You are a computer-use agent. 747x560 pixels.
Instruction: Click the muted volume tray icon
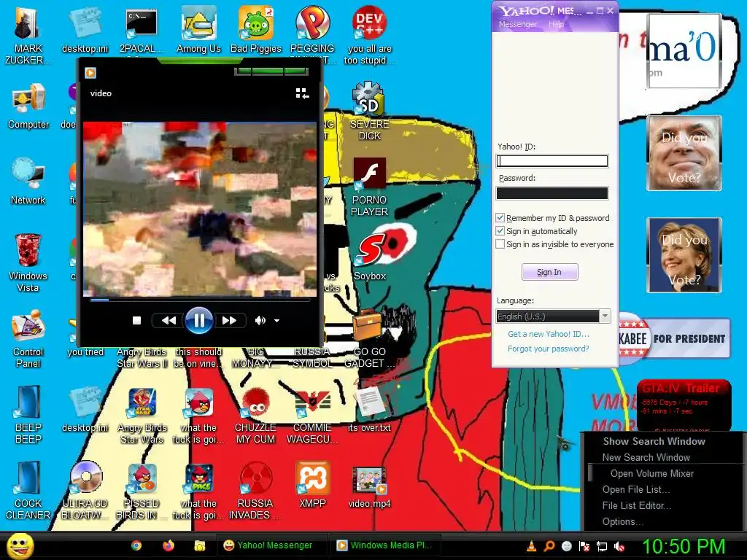[619, 547]
